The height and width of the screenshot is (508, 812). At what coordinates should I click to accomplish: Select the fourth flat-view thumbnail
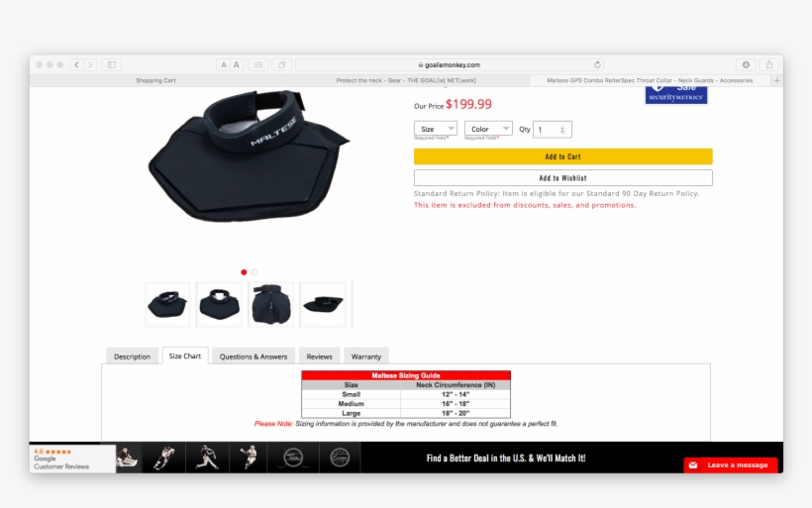[x=323, y=304]
